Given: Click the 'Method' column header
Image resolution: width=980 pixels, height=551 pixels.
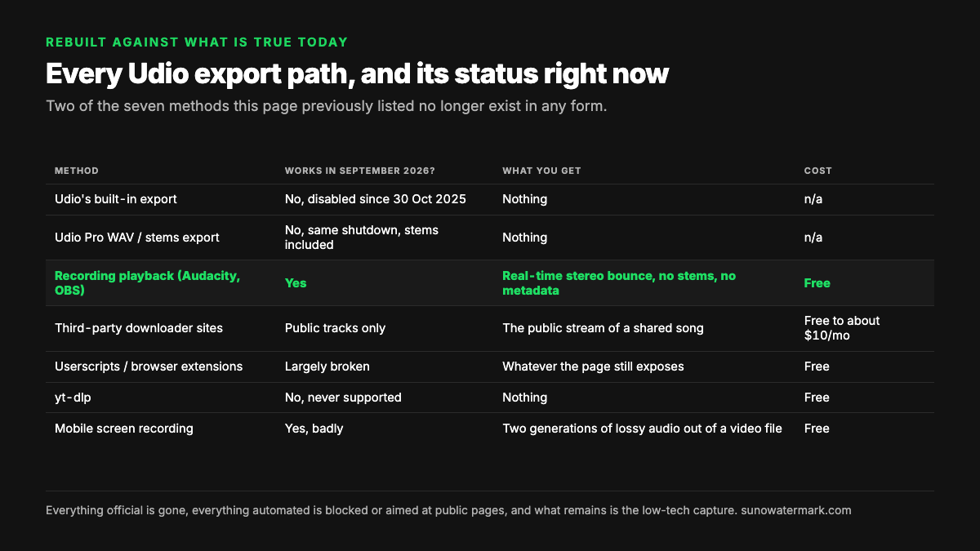Looking at the screenshot, I should tap(77, 171).
